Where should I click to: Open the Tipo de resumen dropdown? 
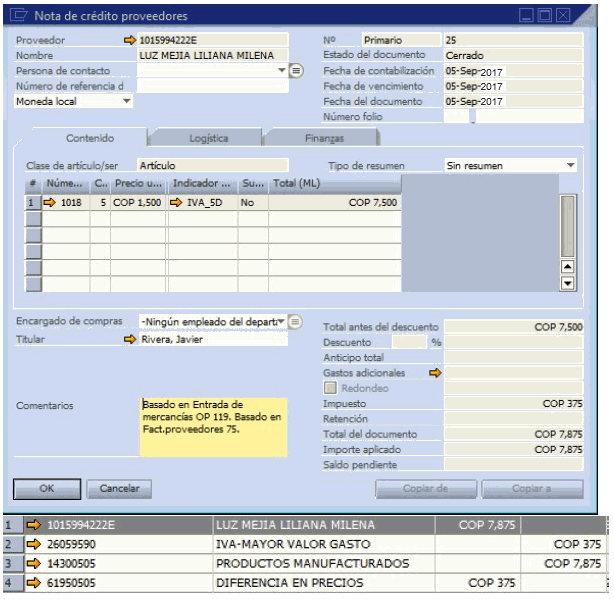point(571,165)
